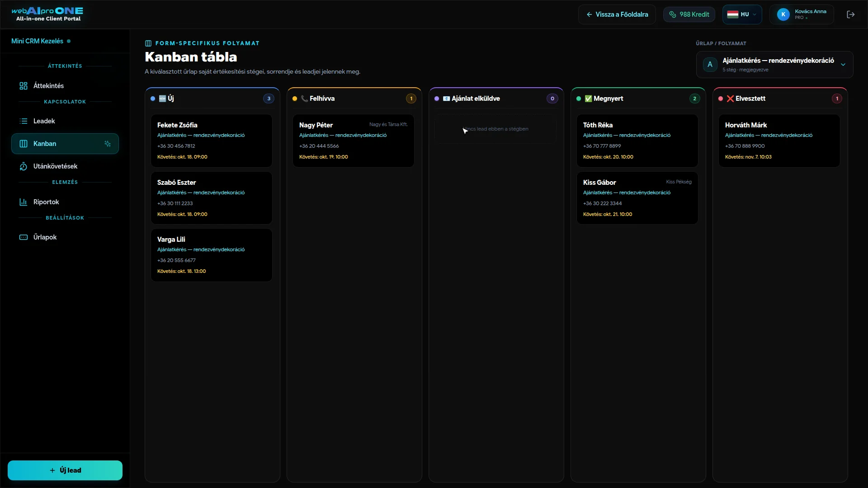Viewport: 868px width, 488px height.
Task: Click the sparkle icon on the Kanban item
Action: pyautogui.click(x=108, y=144)
